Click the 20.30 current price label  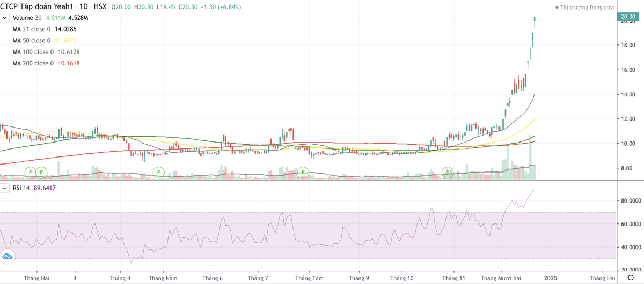(628, 17)
